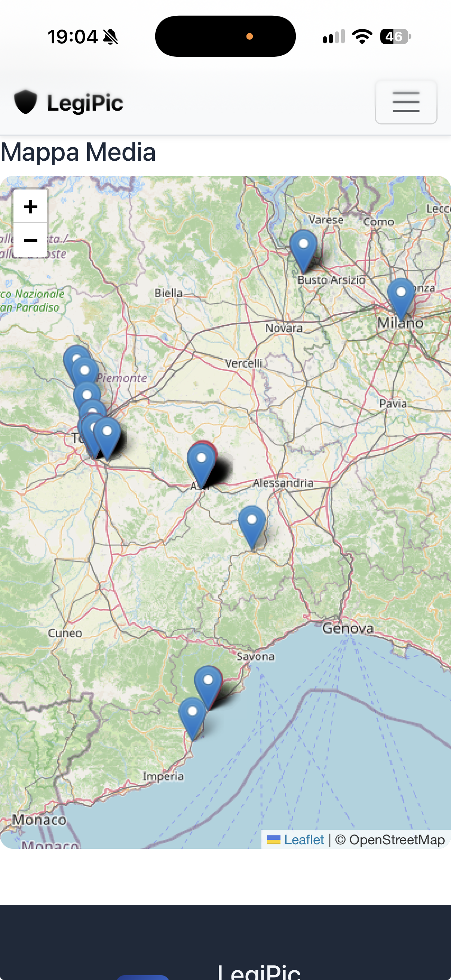Click the larger Monaco label on the map
Viewport: 451px width, 980px height.
coord(39,819)
